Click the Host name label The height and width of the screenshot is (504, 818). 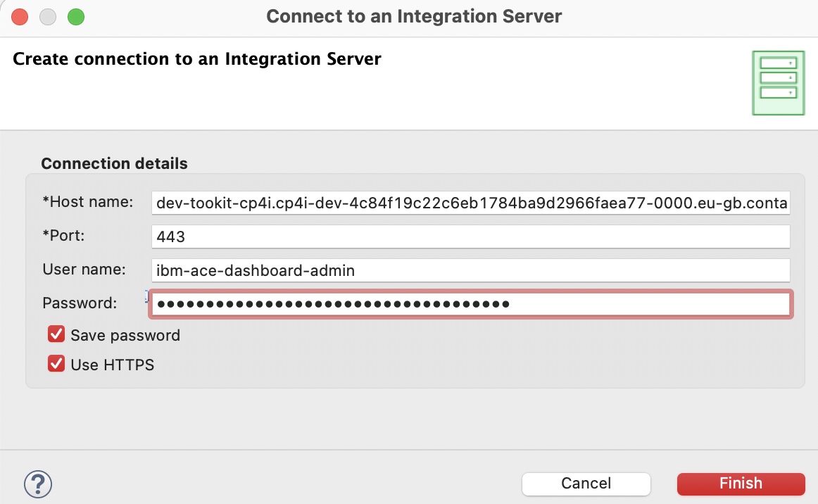coord(88,201)
